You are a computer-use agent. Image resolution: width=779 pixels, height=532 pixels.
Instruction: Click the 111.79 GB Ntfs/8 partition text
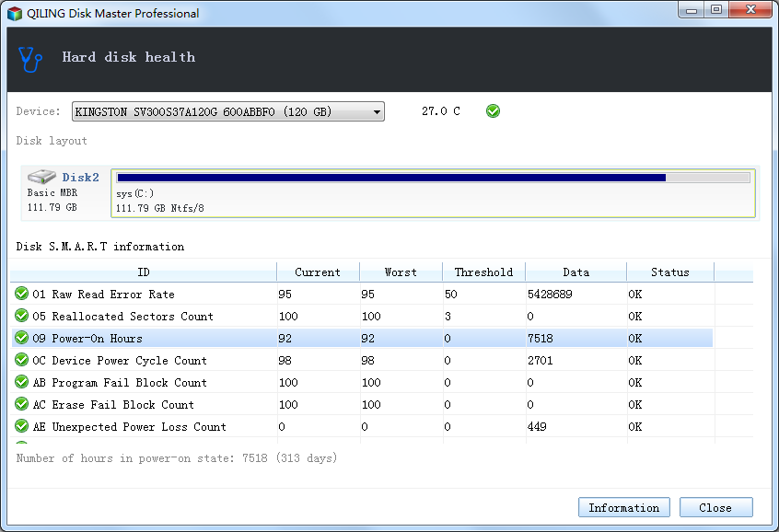(160, 208)
